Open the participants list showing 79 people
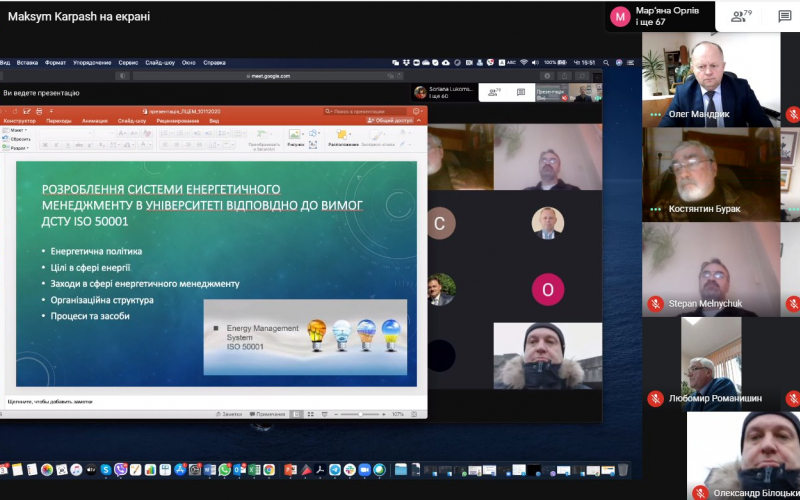The image size is (800, 500). 741,16
